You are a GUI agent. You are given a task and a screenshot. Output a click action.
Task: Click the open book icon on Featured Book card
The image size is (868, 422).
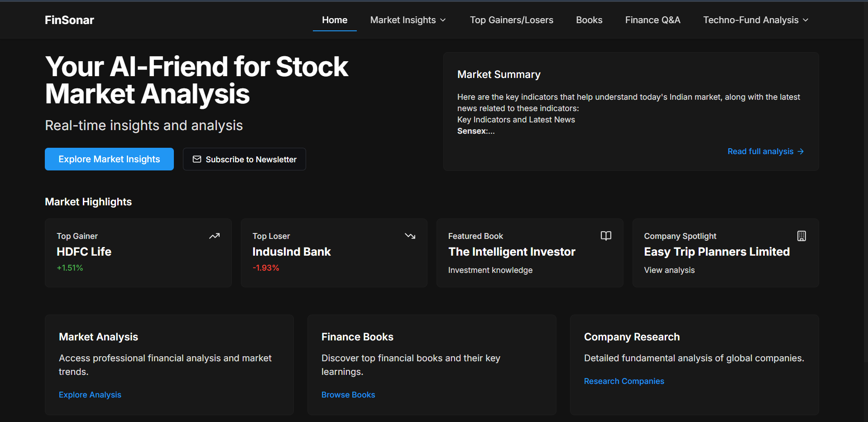click(606, 236)
